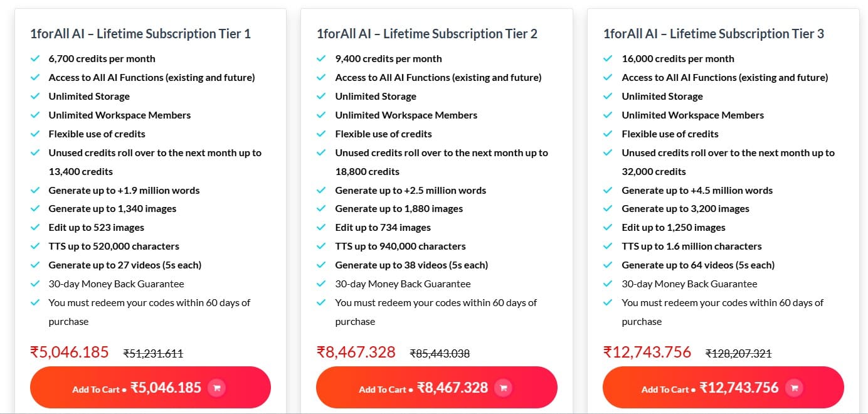
Task: Open the Lifetime Subscription Tier 1 title
Action: coord(140,34)
